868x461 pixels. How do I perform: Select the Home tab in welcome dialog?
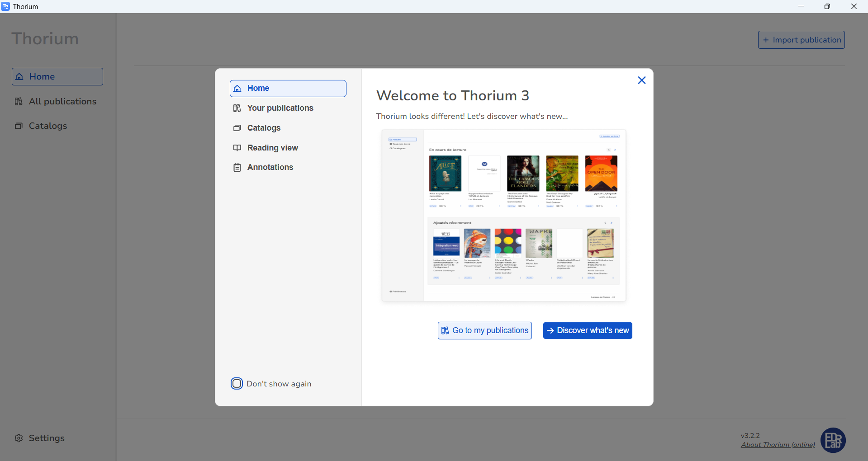288,89
